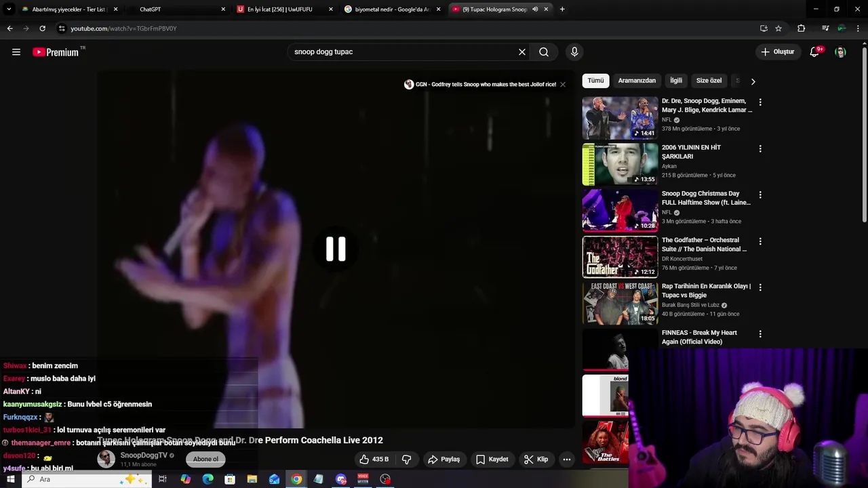868x488 pixels.
Task: Open Dr. Dre, Snoop Dogg, Eminem video thumbnail
Action: click(x=620, y=117)
